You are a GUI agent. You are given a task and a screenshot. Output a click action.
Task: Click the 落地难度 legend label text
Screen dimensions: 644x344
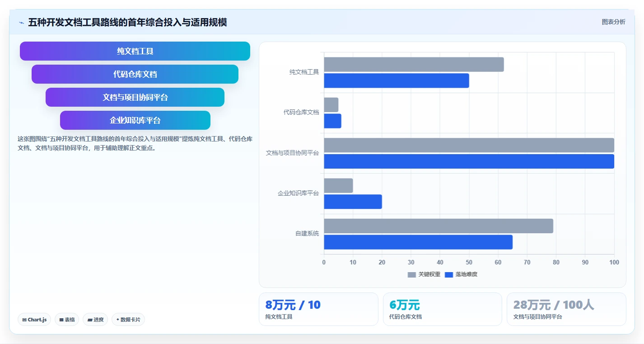(467, 274)
